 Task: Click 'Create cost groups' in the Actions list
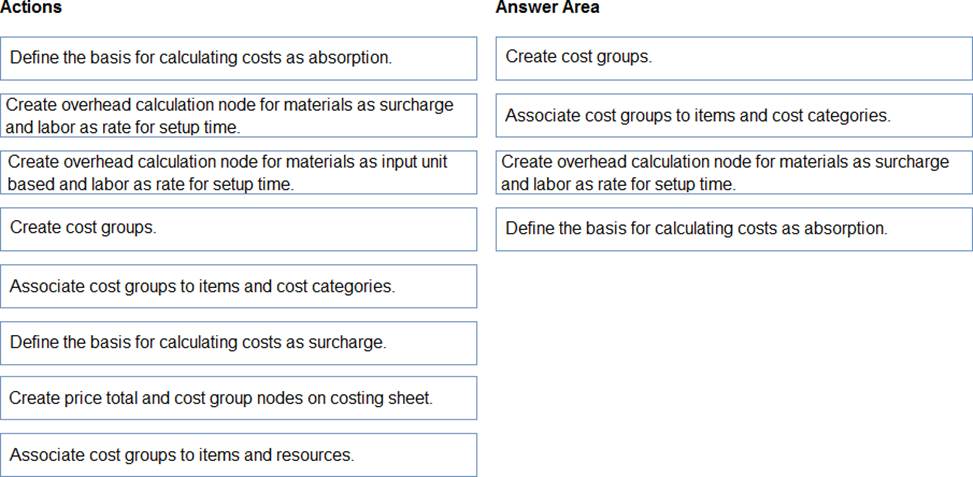pyautogui.click(x=239, y=228)
